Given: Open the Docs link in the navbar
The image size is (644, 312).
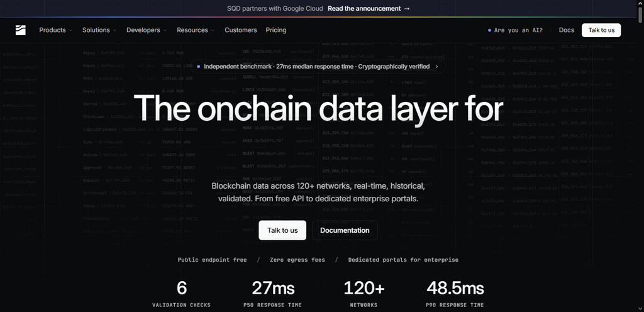Looking at the screenshot, I should pos(567,30).
